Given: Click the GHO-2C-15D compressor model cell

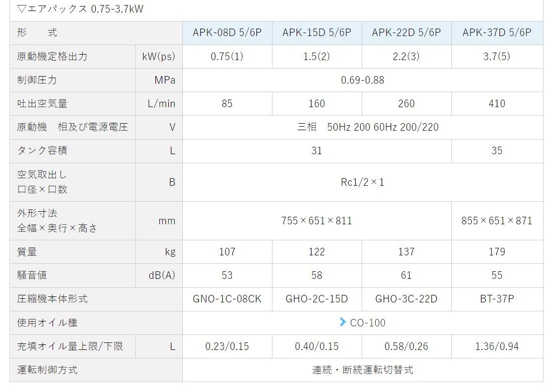Looking at the screenshot, I should [x=317, y=299].
